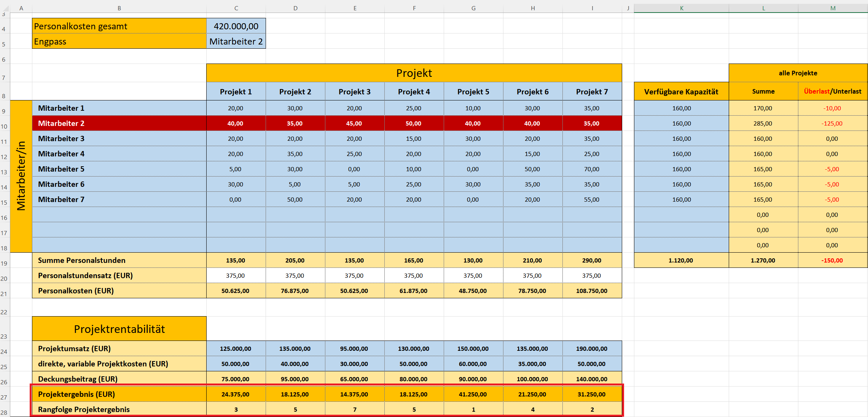Click the Projekt 5 column heading cell
Image resolution: width=868 pixels, height=417 pixels.
point(473,92)
